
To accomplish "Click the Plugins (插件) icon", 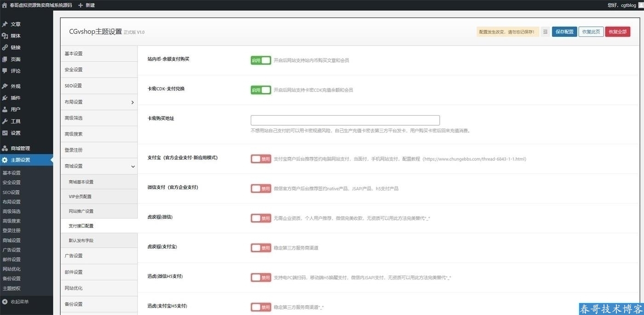I will tap(5, 98).
